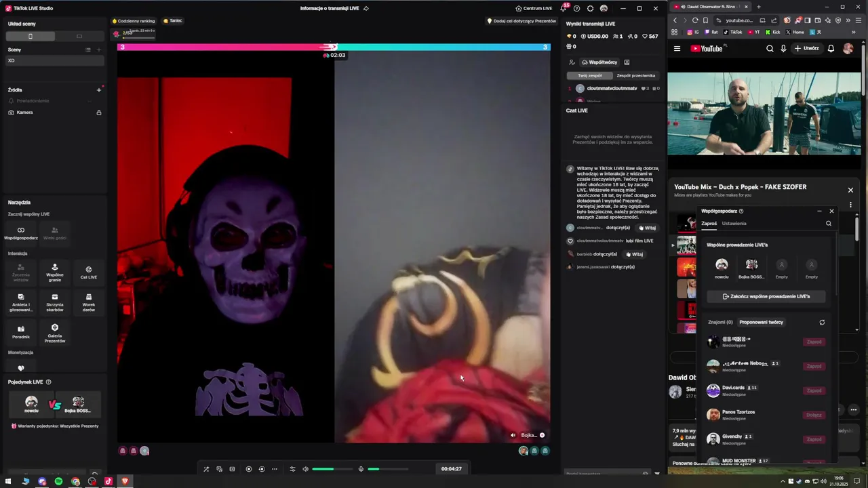
Task: Search in the Współgospodarz panel
Action: (829, 223)
